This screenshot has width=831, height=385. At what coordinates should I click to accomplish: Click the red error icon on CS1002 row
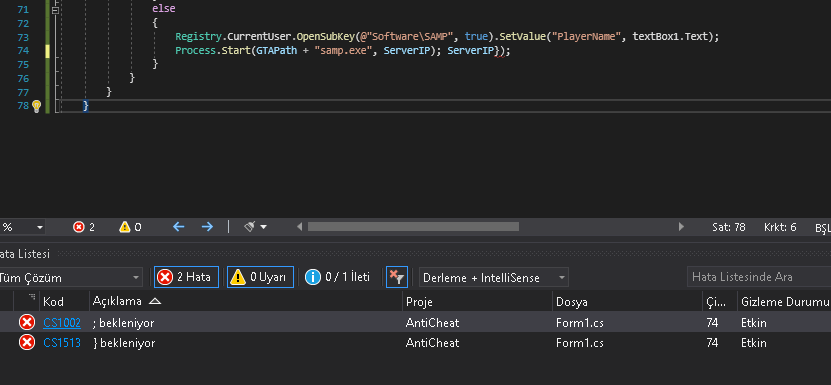click(x=26, y=322)
